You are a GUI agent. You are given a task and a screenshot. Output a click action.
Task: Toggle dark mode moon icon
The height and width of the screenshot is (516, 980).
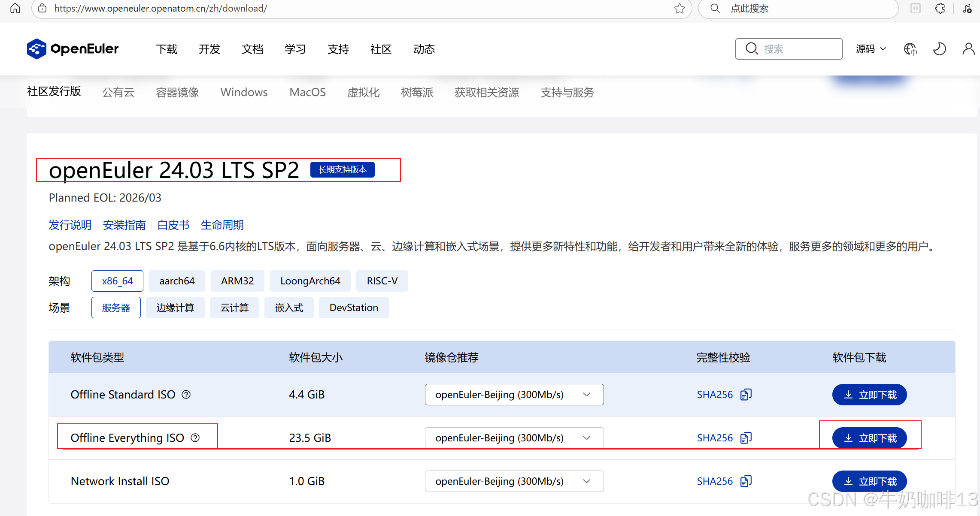(939, 49)
